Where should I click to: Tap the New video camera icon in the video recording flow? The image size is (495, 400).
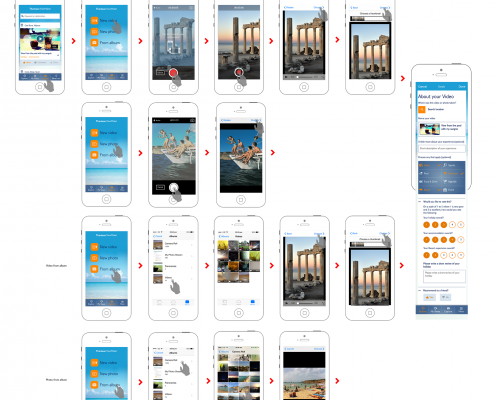[x=94, y=20]
